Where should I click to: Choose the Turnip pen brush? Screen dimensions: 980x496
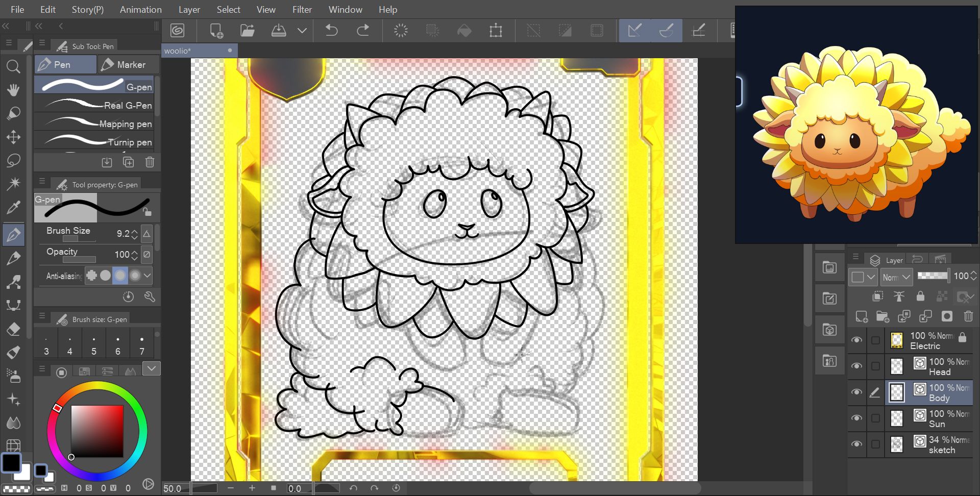click(x=94, y=142)
